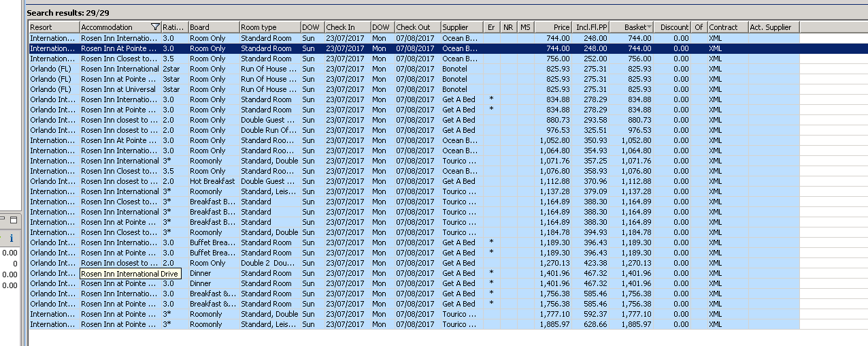Click the Of column header

699,27
